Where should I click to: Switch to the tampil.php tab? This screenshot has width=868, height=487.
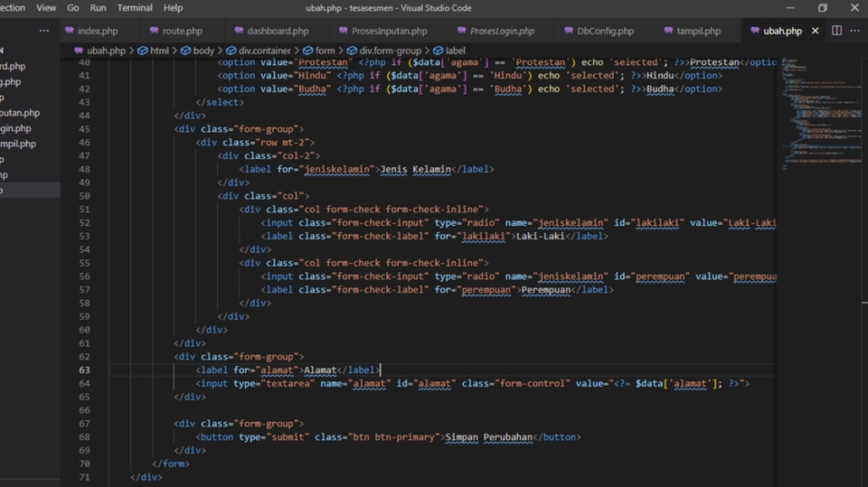(x=699, y=31)
